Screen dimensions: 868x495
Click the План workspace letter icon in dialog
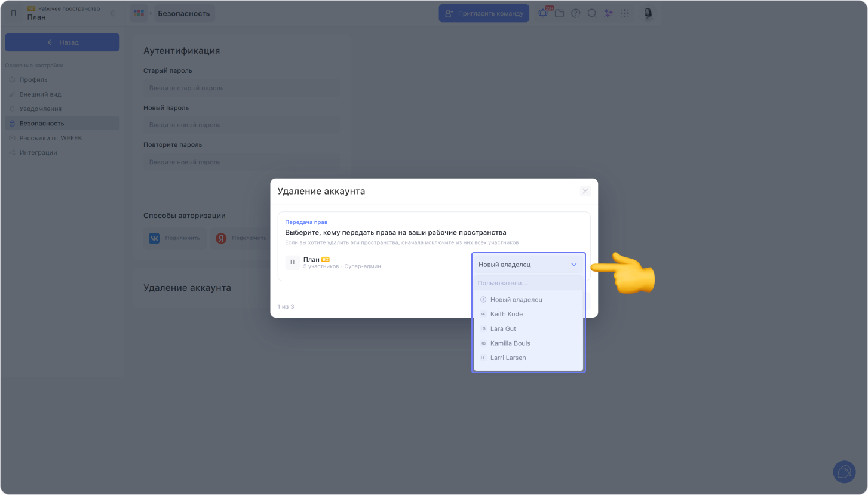(x=292, y=262)
